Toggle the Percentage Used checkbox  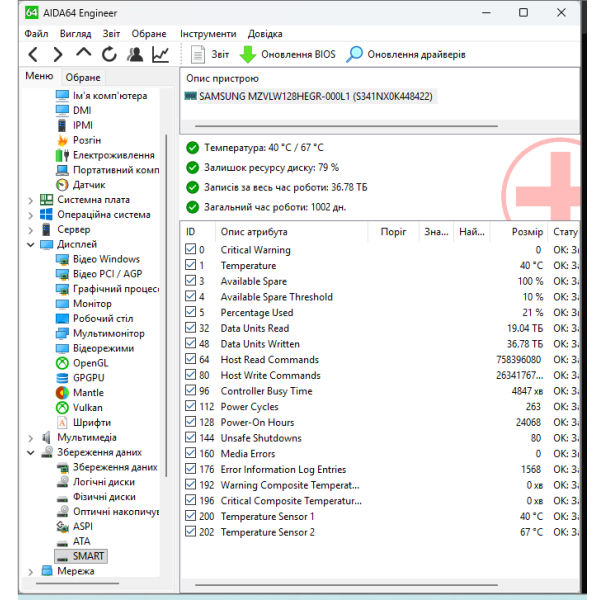tap(190, 312)
